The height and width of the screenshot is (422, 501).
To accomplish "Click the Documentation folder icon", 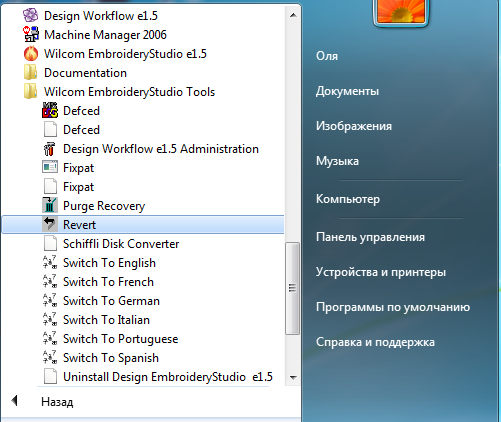I will (31, 72).
